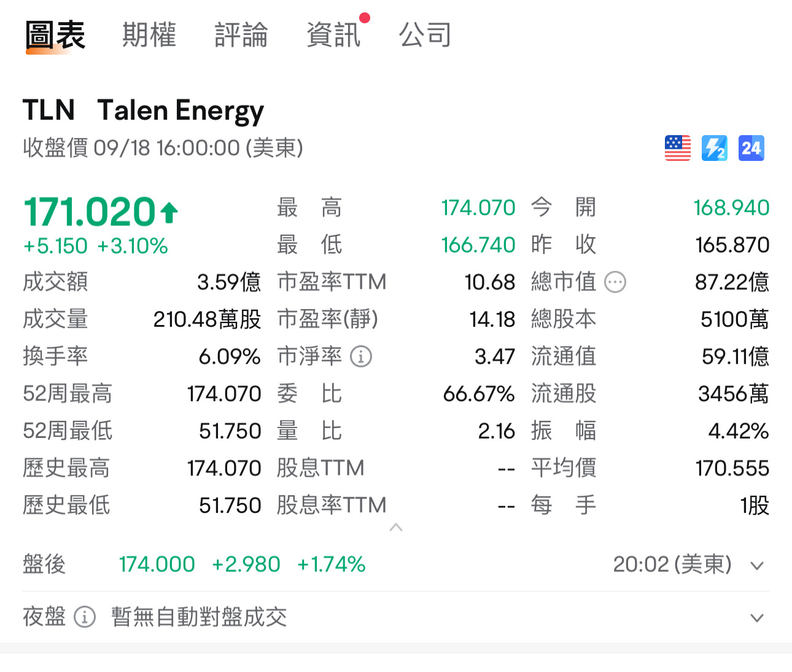The image size is (792, 672).
Task: Tap the 今開 value 168.940
Action: coord(731,208)
